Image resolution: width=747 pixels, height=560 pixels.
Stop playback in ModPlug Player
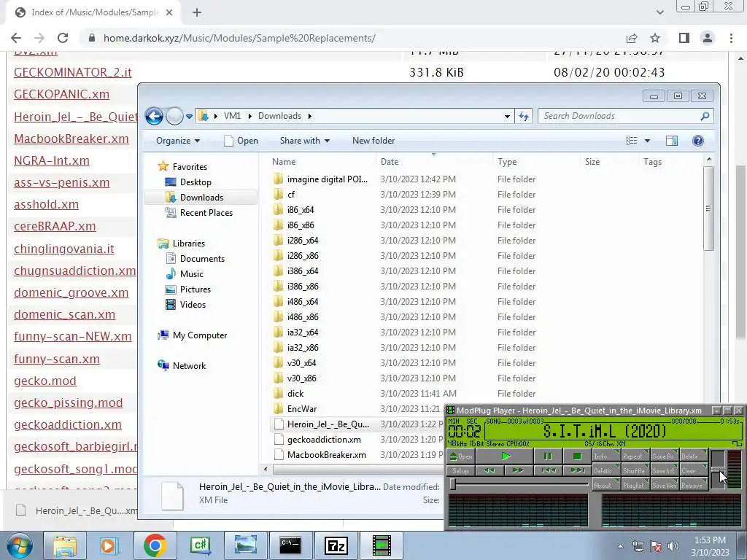pyautogui.click(x=576, y=456)
